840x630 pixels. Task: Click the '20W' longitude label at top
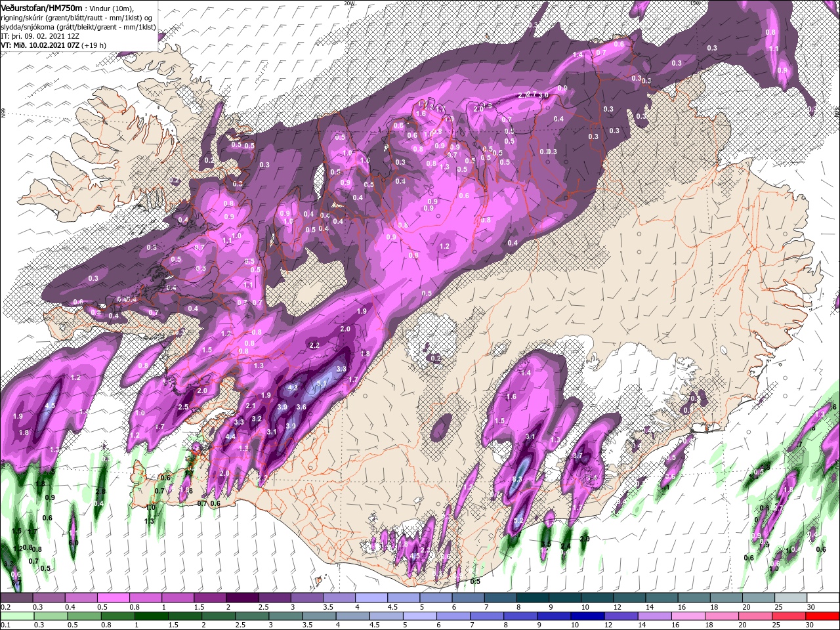tap(348, 3)
